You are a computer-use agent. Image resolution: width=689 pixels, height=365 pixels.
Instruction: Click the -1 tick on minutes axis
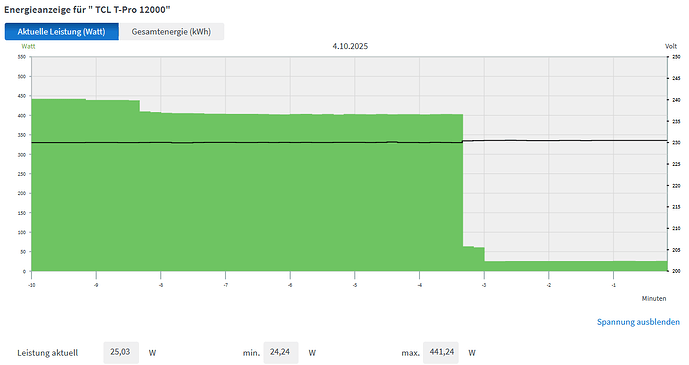point(614,285)
